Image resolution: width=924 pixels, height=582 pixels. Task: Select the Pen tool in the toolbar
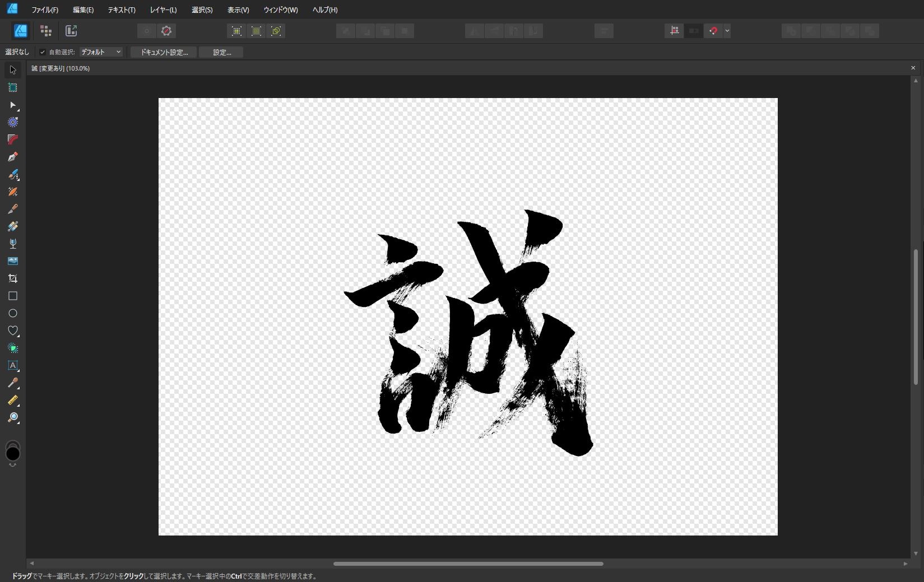coord(12,157)
